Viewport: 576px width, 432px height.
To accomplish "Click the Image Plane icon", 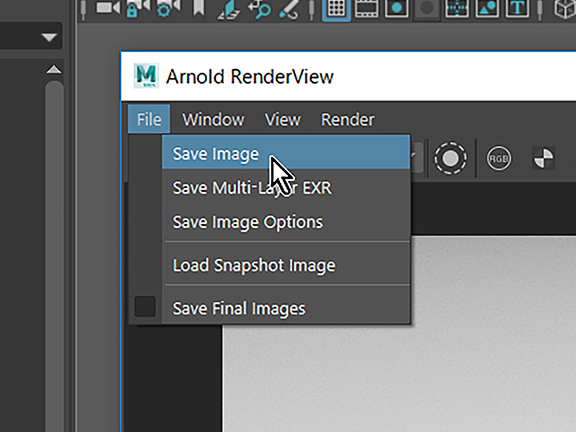I will (229, 9).
